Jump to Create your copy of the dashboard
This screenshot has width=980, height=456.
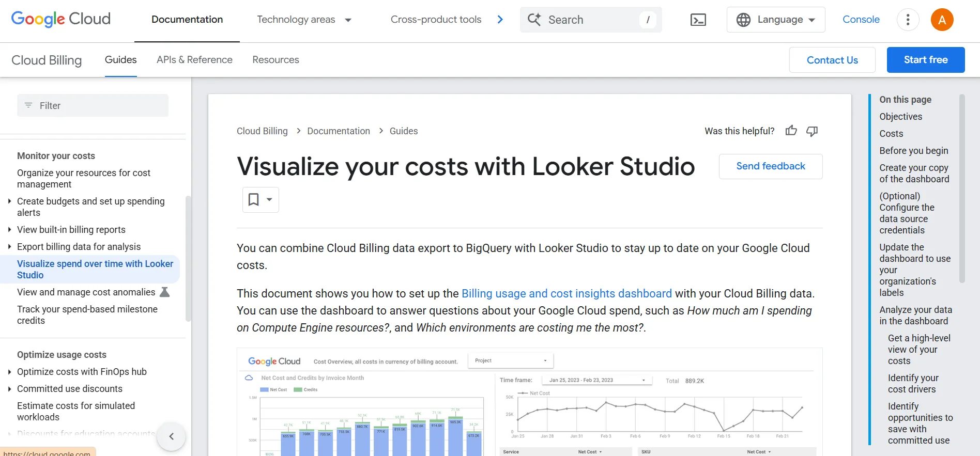point(914,173)
